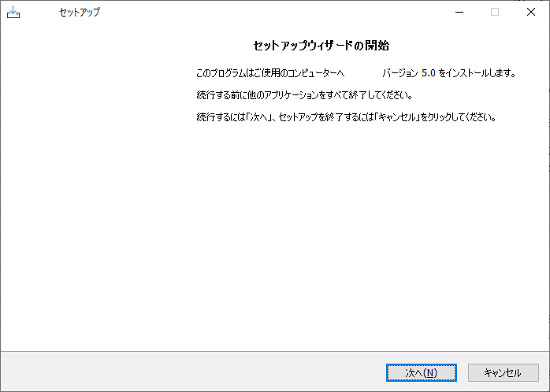The height and width of the screenshot is (392, 550).
Task: Click the greyed-out maximize button
Action: (x=495, y=12)
